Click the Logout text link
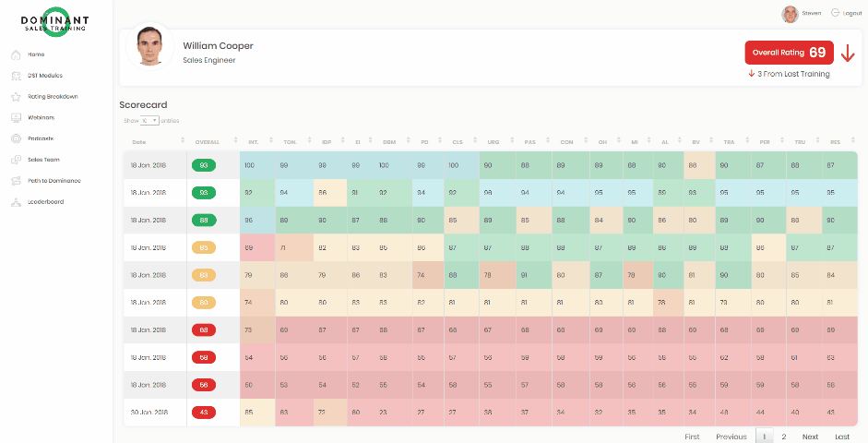 tap(852, 13)
